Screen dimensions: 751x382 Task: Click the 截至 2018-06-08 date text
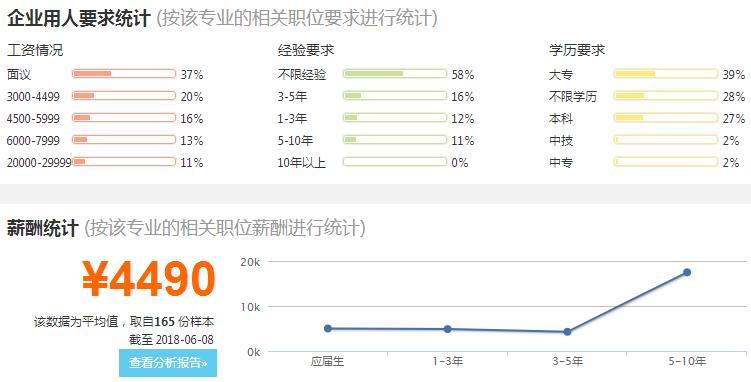tap(171, 340)
